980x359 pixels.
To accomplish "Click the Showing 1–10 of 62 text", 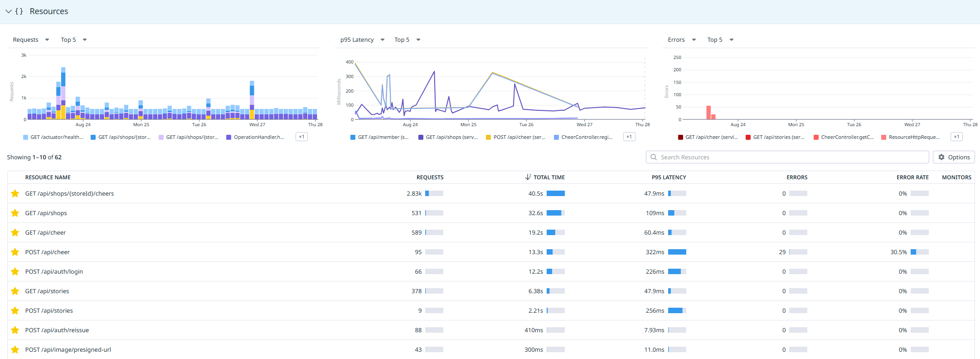I will tap(34, 157).
